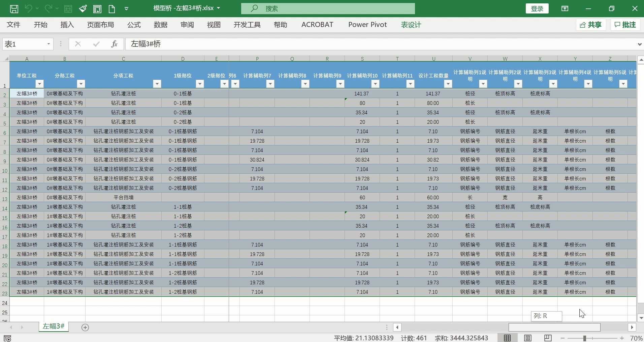The width and height of the screenshot is (644, 342).
Task: Select column header S
Action: point(362,59)
